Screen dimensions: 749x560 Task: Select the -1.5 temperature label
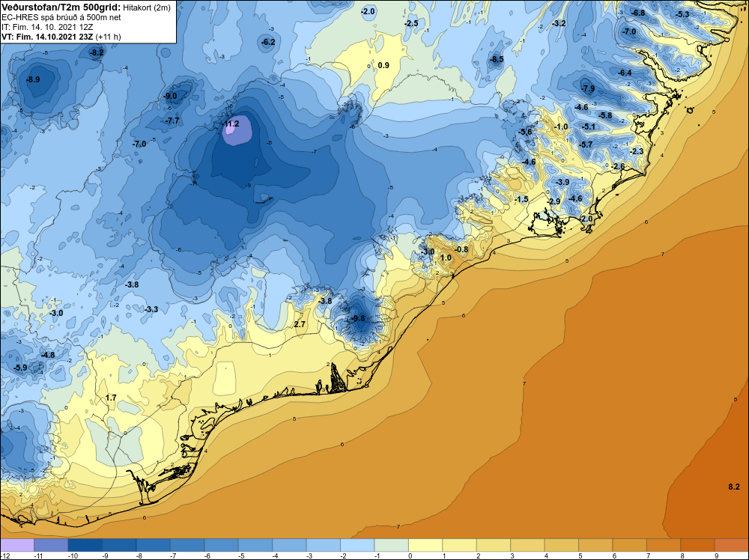point(521,200)
